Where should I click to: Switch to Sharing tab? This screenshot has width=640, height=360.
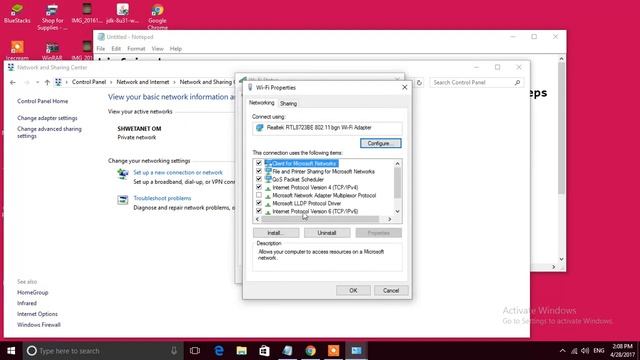pyautogui.click(x=288, y=104)
